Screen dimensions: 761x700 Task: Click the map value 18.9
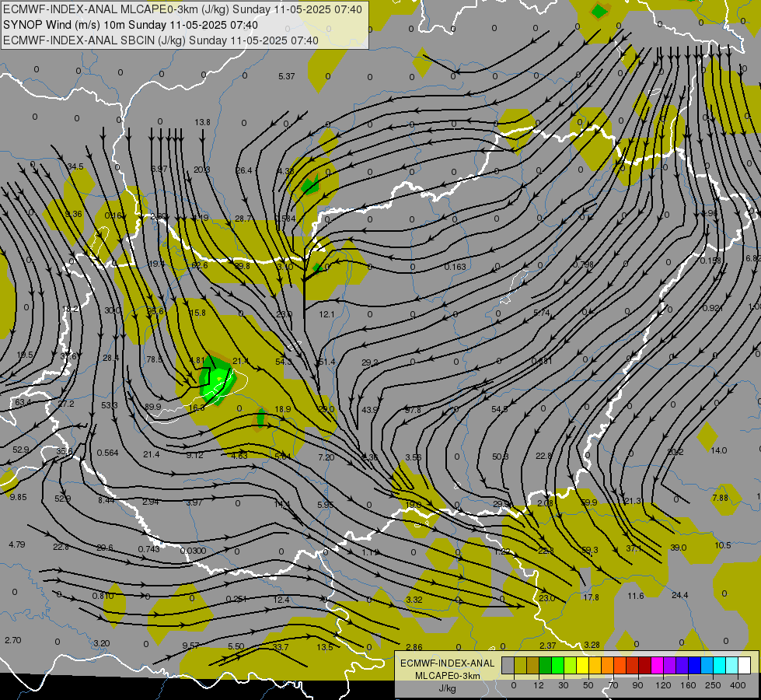pos(283,409)
